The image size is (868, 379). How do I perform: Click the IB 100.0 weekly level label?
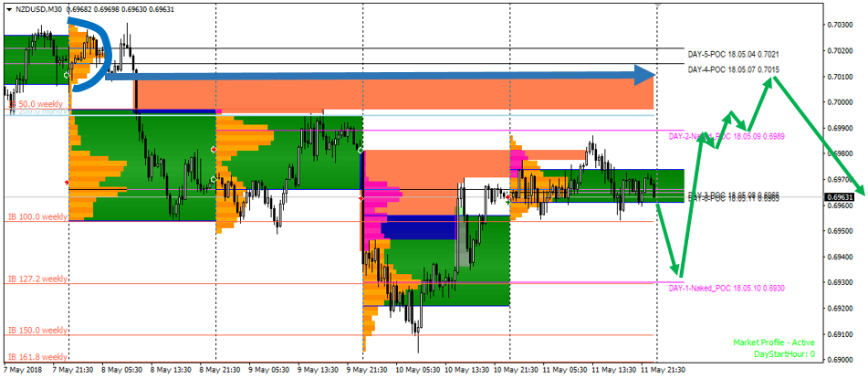(x=37, y=216)
